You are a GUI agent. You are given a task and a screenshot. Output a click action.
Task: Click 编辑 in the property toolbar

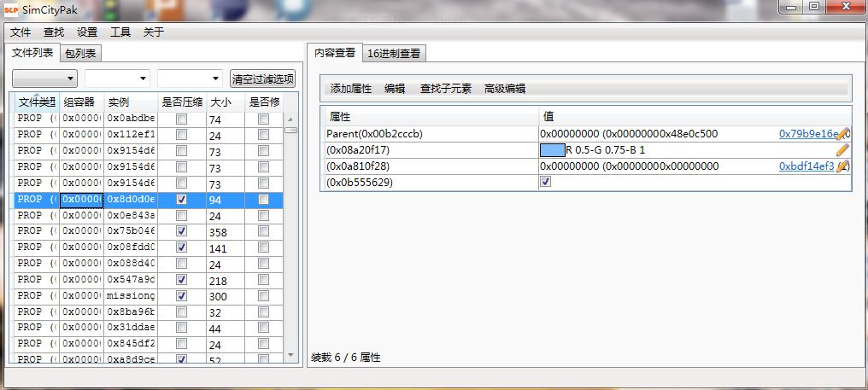point(395,89)
